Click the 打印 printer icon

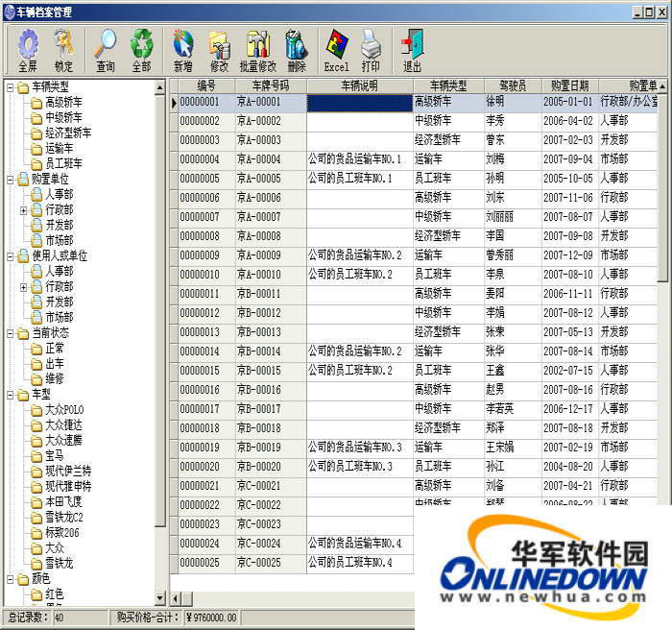pos(371,51)
